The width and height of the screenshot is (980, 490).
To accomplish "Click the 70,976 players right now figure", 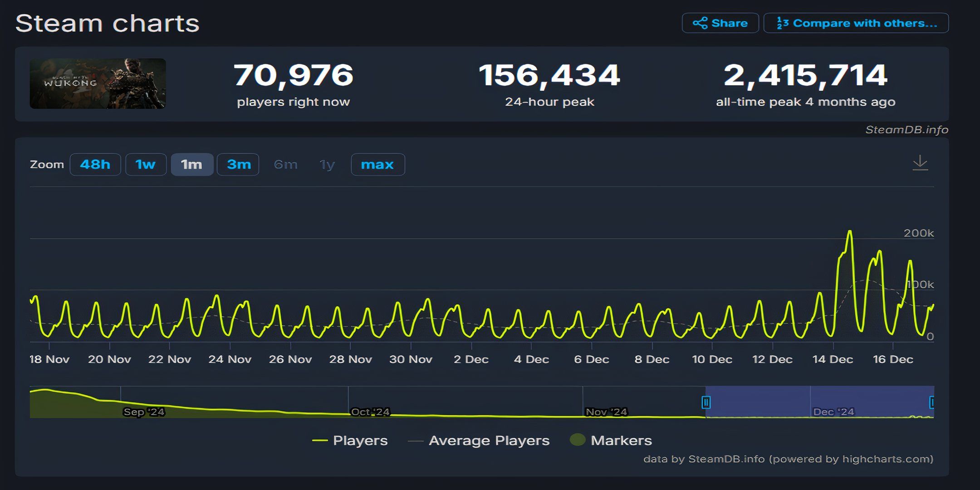I will pyautogui.click(x=294, y=75).
